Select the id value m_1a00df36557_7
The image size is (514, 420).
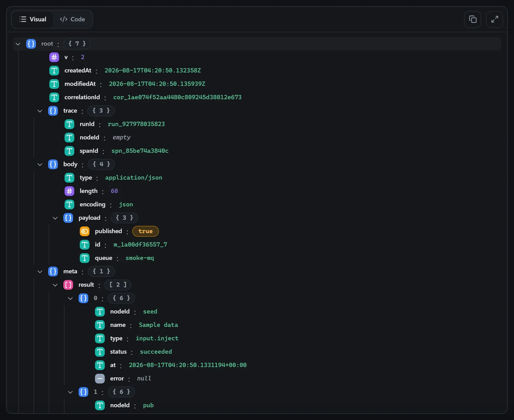pyautogui.click(x=140, y=245)
